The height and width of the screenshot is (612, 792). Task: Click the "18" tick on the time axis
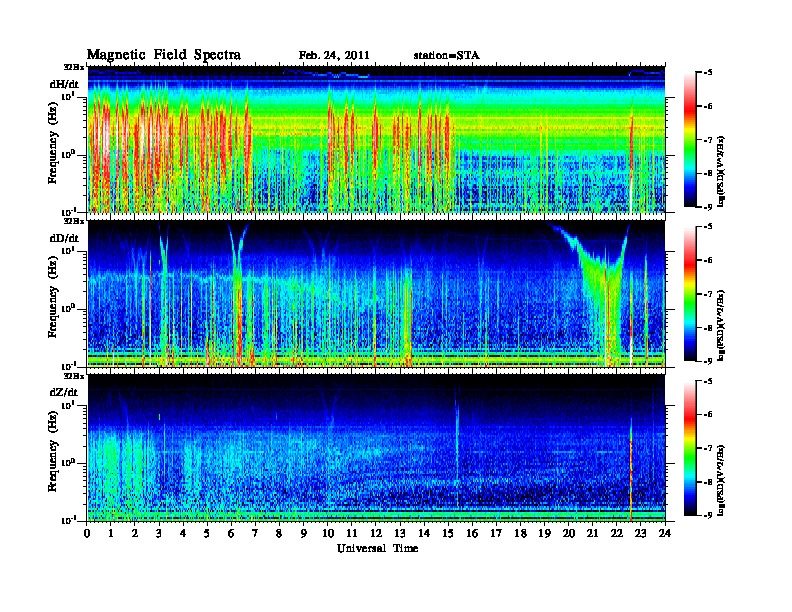click(521, 533)
